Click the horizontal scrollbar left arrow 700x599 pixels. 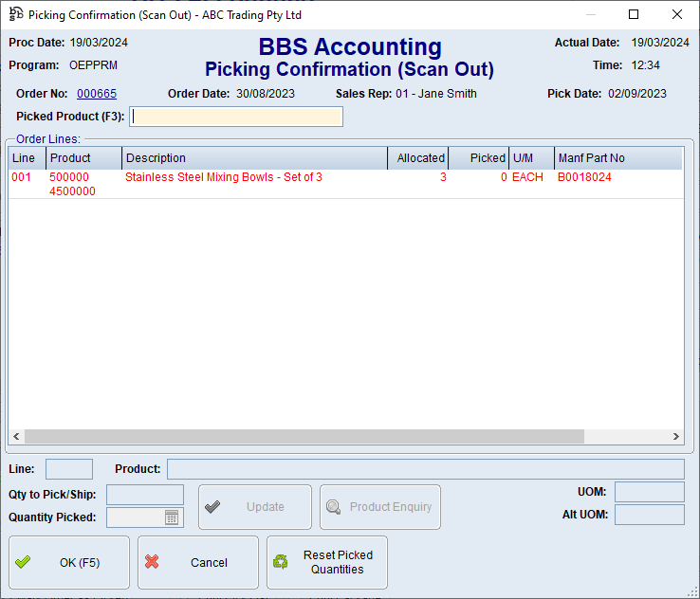[16, 437]
